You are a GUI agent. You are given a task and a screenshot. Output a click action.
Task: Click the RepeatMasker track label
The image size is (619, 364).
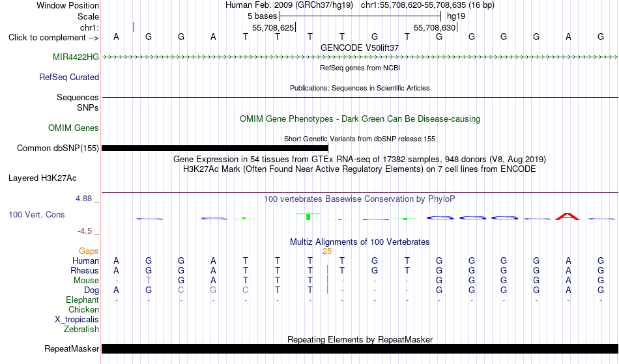click(72, 348)
